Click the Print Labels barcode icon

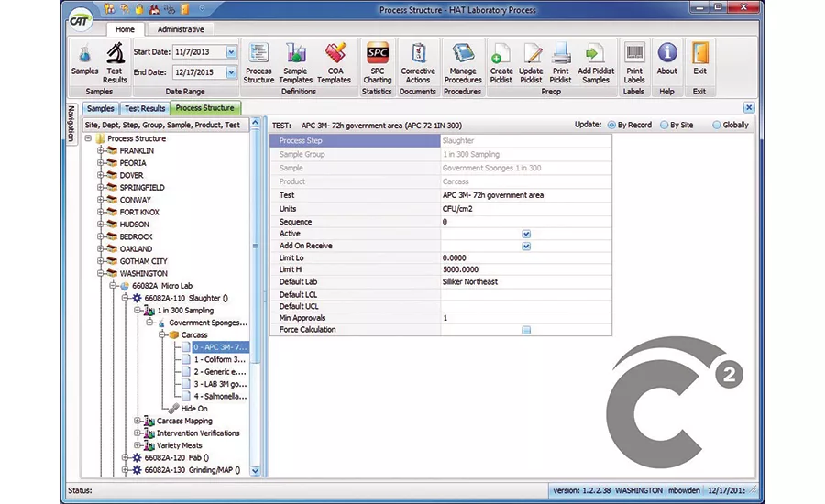634,60
